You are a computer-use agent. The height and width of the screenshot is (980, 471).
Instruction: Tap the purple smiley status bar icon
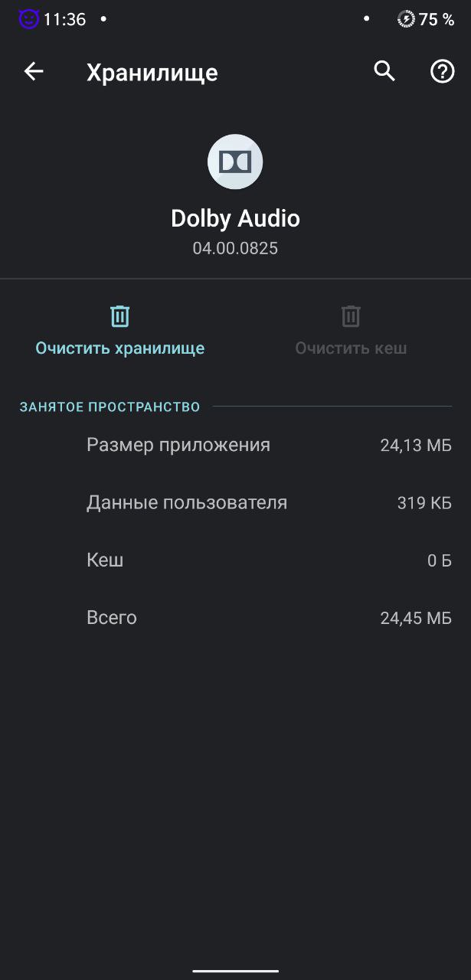tap(28, 19)
